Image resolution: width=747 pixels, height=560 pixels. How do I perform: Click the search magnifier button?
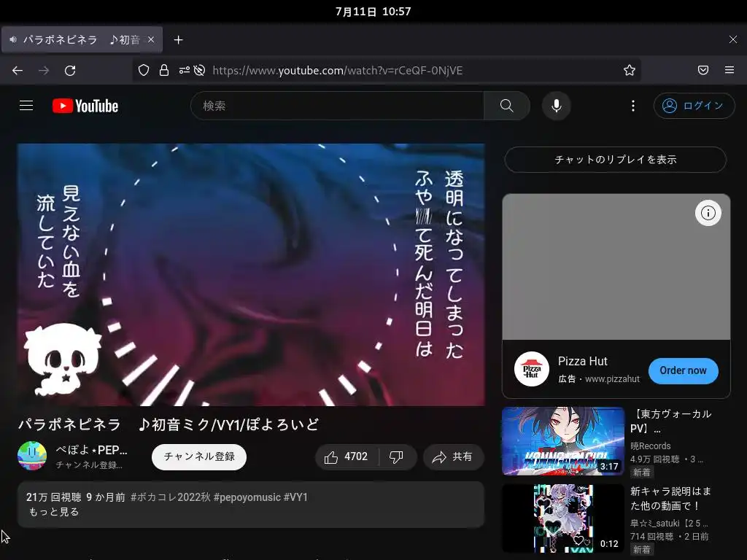click(x=507, y=106)
